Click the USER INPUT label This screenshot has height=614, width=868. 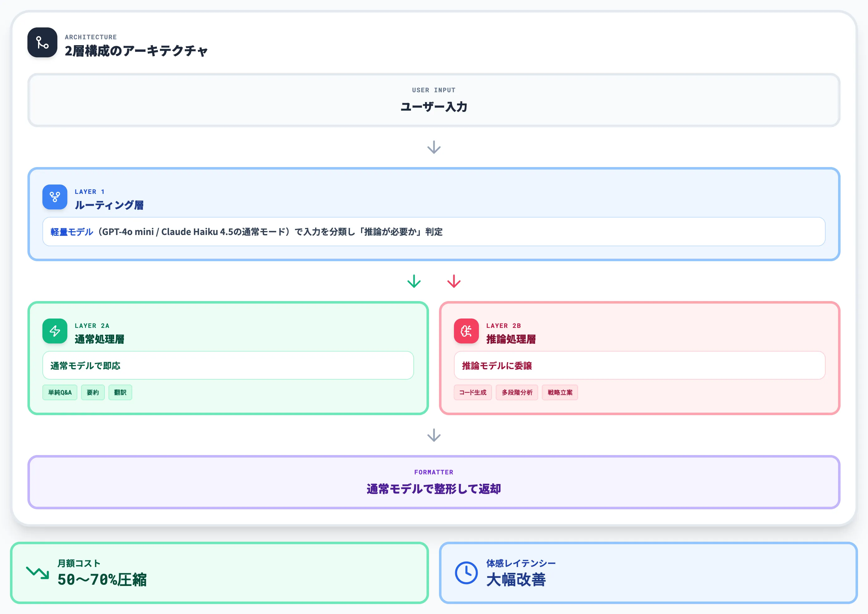pos(434,90)
